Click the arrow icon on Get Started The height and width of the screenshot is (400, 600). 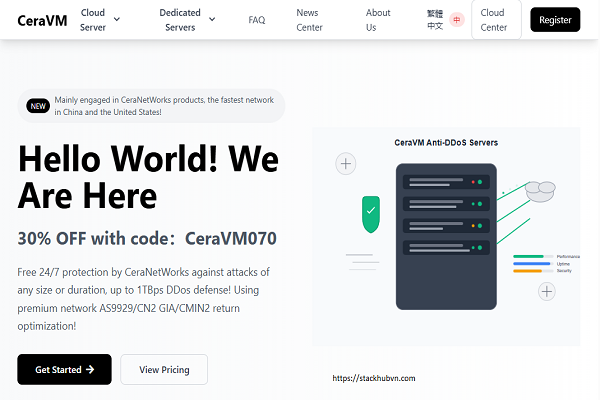[90, 369]
